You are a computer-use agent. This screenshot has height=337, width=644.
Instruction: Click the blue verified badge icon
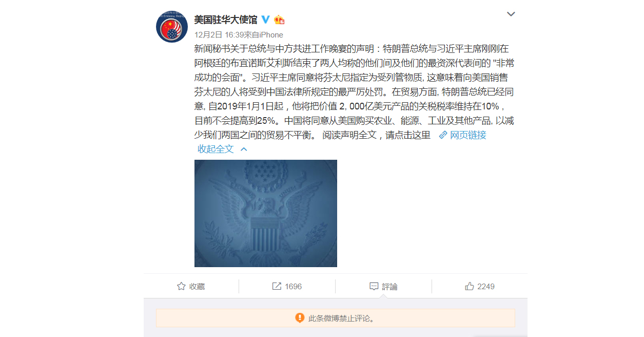[x=265, y=20]
